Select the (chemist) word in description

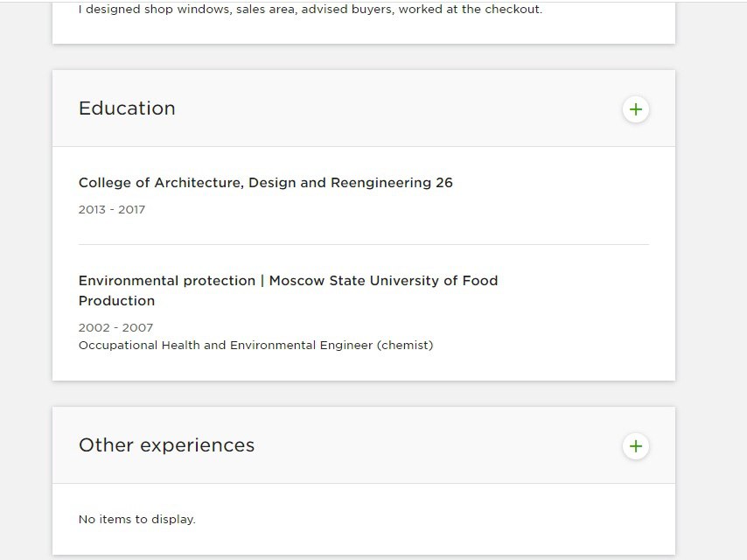[405, 345]
